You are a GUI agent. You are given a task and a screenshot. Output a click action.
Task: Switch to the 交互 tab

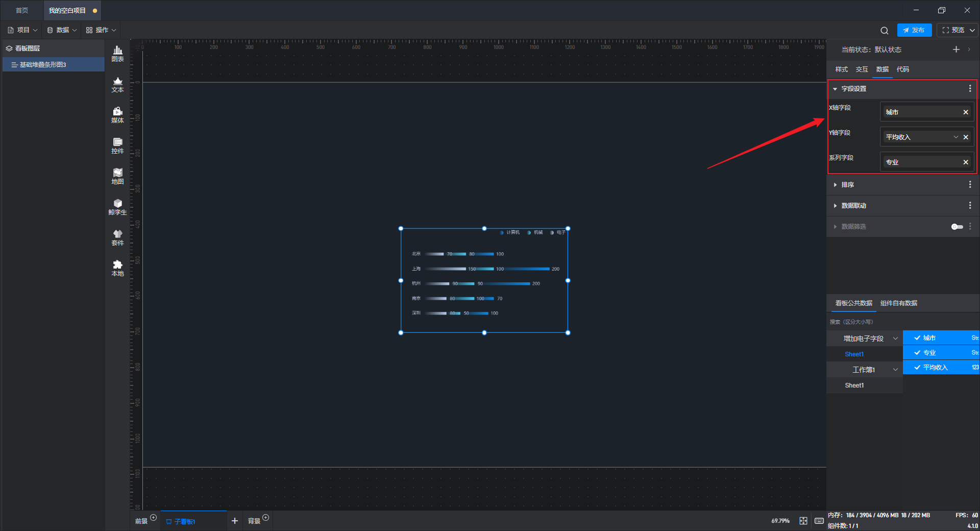pos(862,69)
